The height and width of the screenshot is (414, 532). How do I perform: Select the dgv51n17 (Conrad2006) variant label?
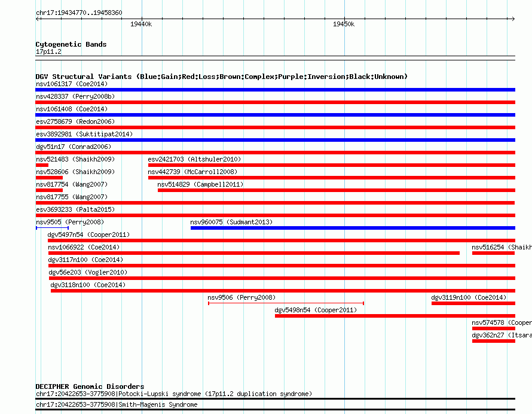point(74,147)
